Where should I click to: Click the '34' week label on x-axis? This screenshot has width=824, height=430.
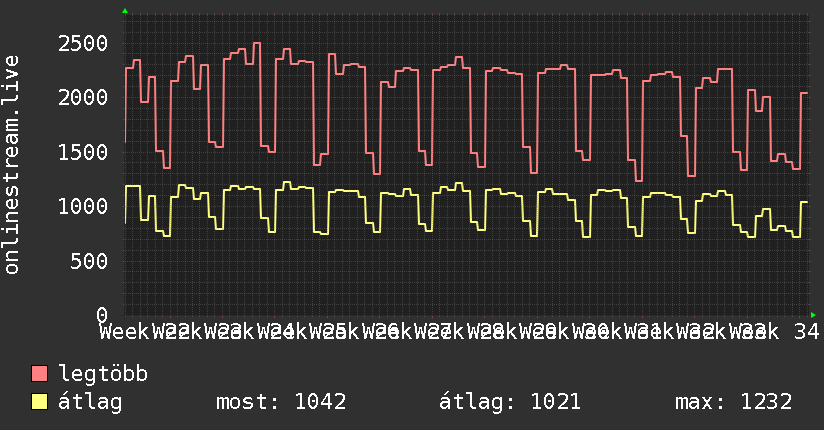(807, 332)
